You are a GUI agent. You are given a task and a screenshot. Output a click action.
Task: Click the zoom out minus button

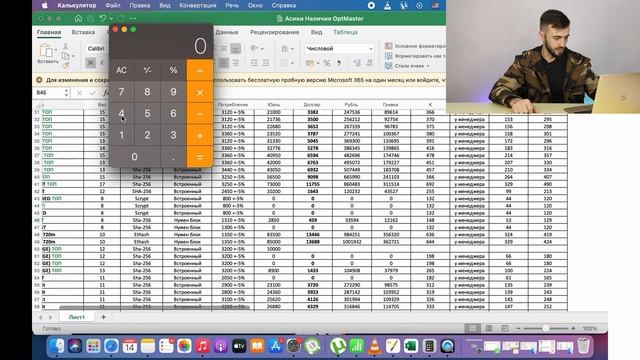pyautogui.click(x=518, y=328)
